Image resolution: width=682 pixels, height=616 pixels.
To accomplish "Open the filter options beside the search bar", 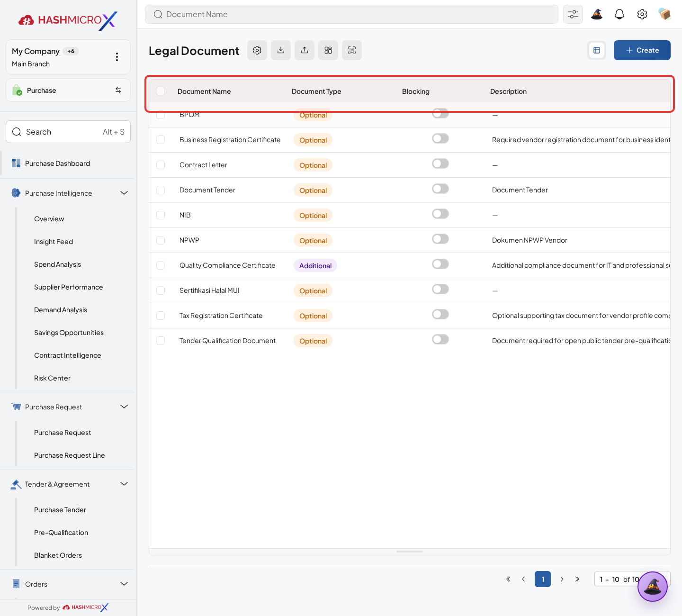I will 573,14.
